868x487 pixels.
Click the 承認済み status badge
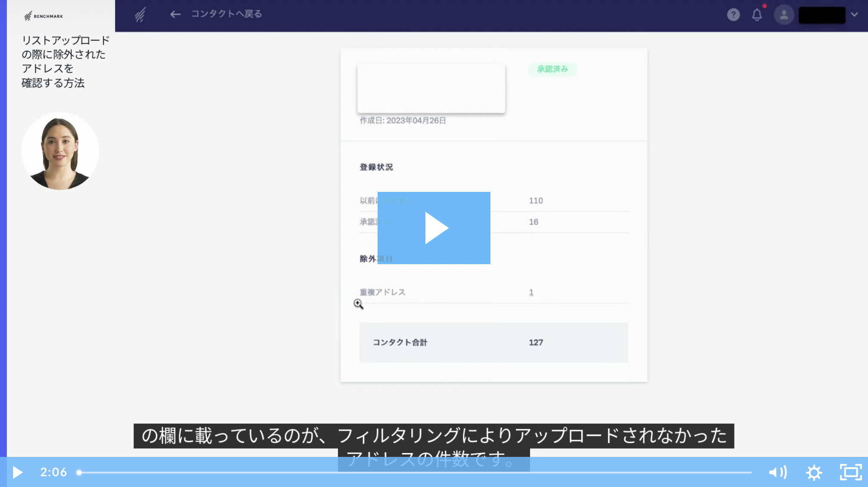pos(552,69)
